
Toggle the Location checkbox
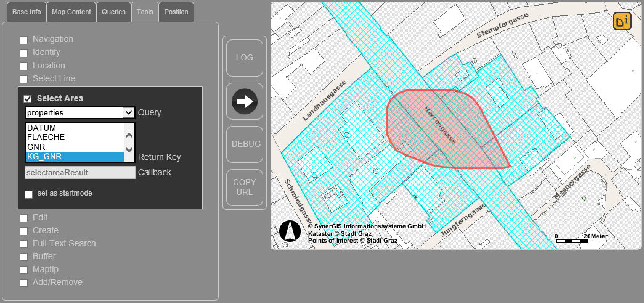(x=24, y=67)
